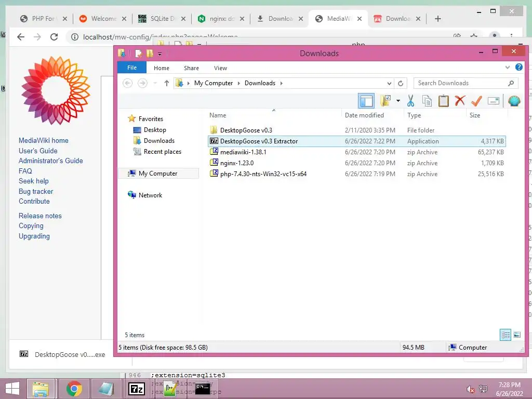Switch to details view button
The width and height of the screenshot is (532, 399).
(x=505, y=335)
